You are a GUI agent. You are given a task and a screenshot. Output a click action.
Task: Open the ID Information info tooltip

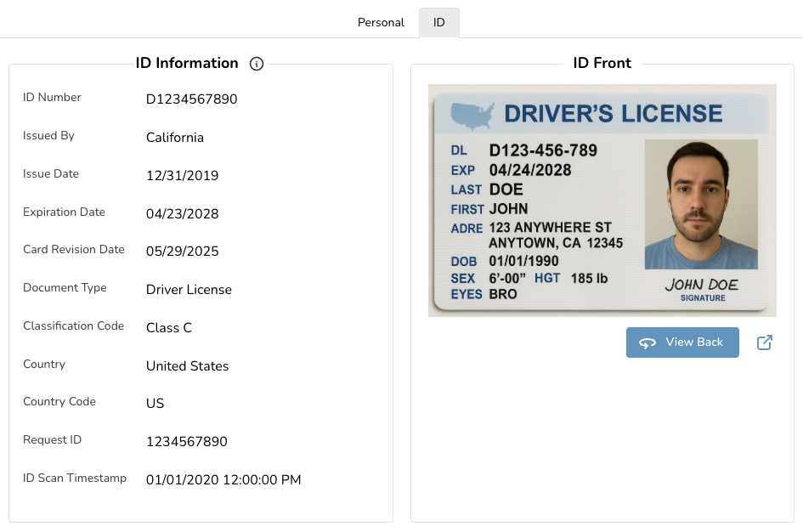click(x=257, y=64)
